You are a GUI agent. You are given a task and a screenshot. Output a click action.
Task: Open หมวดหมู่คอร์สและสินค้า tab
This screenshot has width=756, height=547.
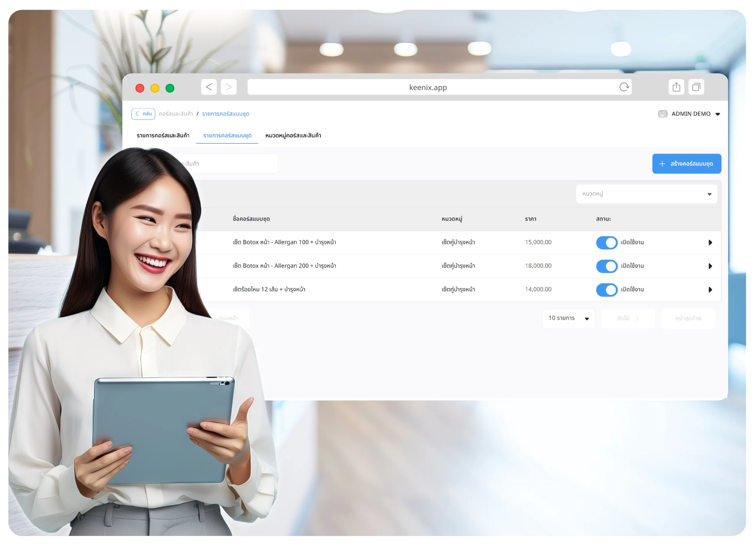click(x=293, y=135)
